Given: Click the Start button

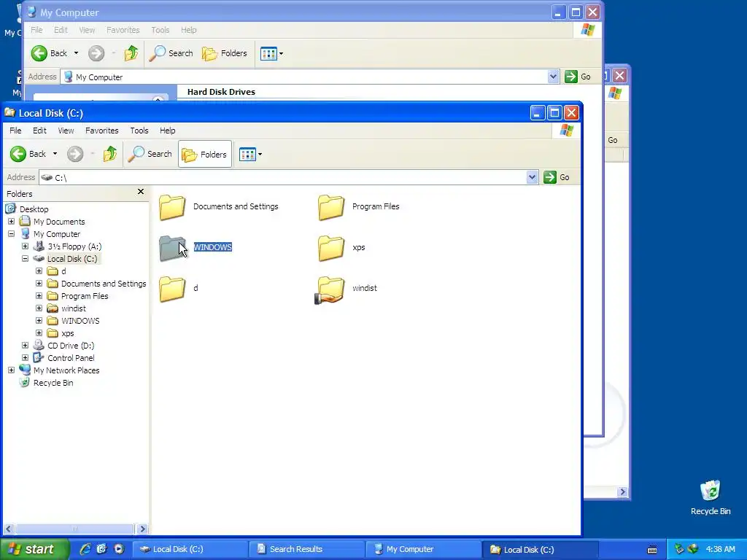Looking at the screenshot, I should [x=35, y=549].
